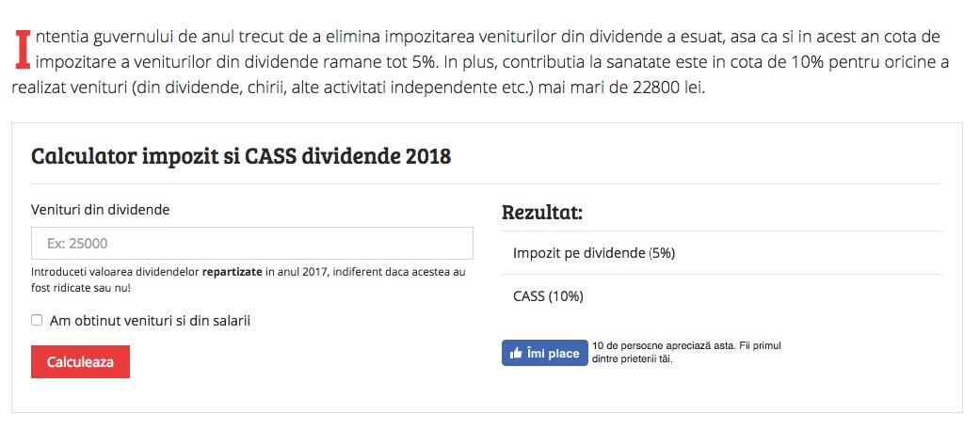The image size is (980, 430).
Task: Click the hint text starting with "Introduceti valoarea dividendelor"
Action: pyautogui.click(x=249, y=280)
